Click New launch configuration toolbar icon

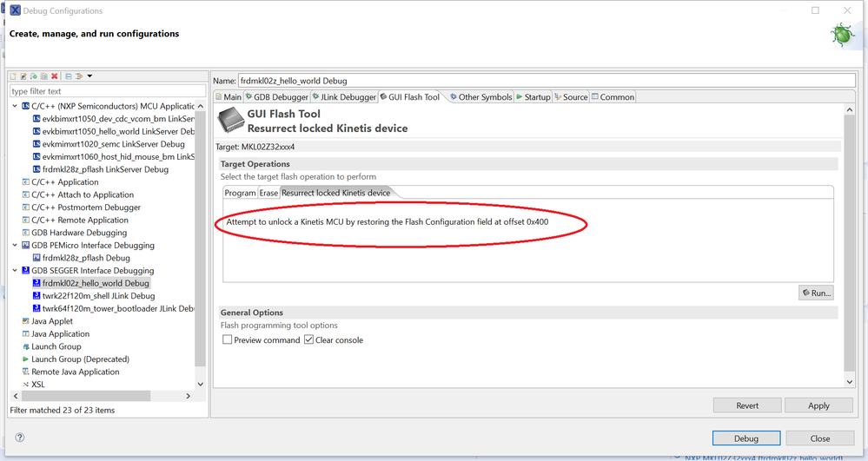click(x=13, y=76)
